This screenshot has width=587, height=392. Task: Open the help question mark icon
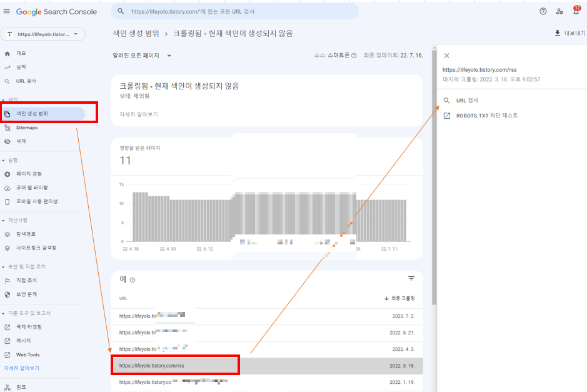pyautogui.click(x=543, y=11)
